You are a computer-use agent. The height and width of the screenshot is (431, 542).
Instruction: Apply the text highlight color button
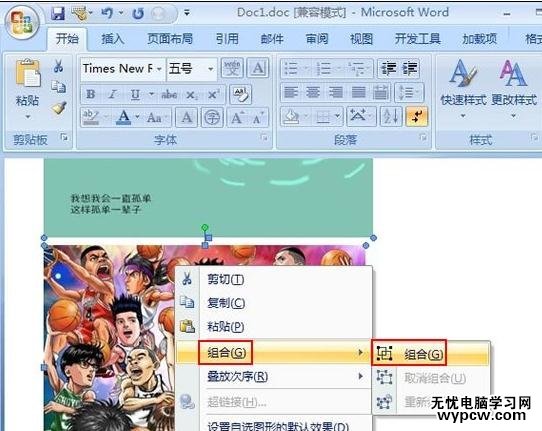[91, 117]
